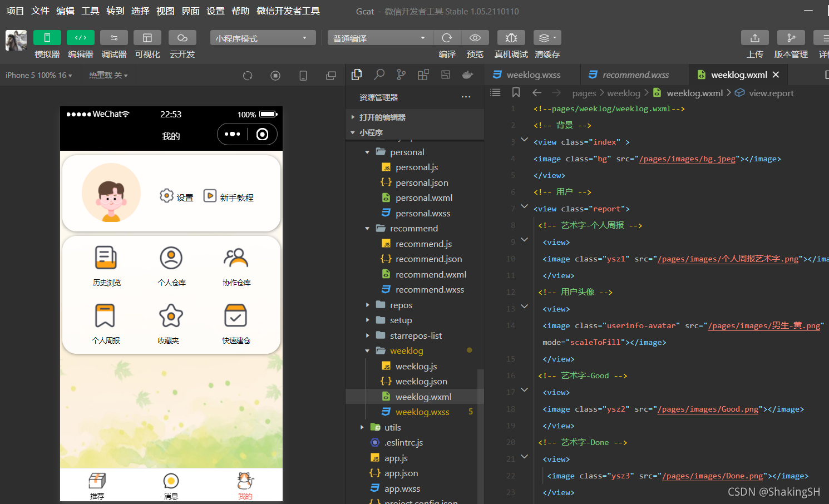Toggle the editor panel button
Screen dimensions: 829x504
[x=81, y=38]
